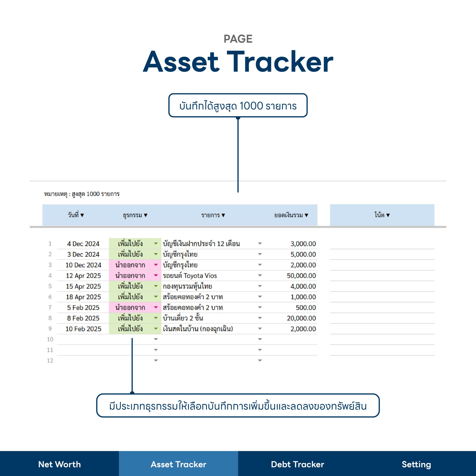This screenshot has width=476, height=476.
Task: Open the ยอดเงินรวม column filter arrow
Action: tap(306, 215)
